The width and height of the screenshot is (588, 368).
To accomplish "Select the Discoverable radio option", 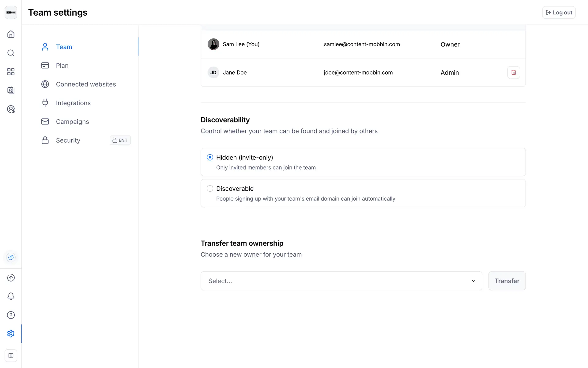I will (x=210, y=189).
